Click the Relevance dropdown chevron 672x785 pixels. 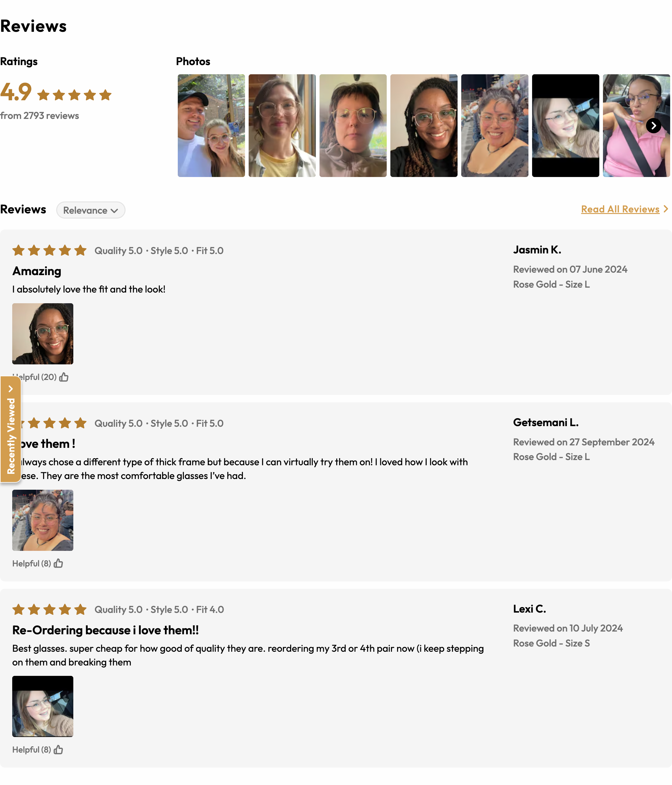(x=114, y=211)
